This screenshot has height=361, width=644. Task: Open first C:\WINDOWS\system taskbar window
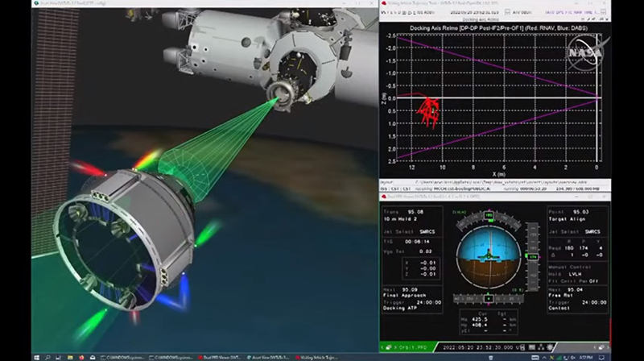[123, 358]
